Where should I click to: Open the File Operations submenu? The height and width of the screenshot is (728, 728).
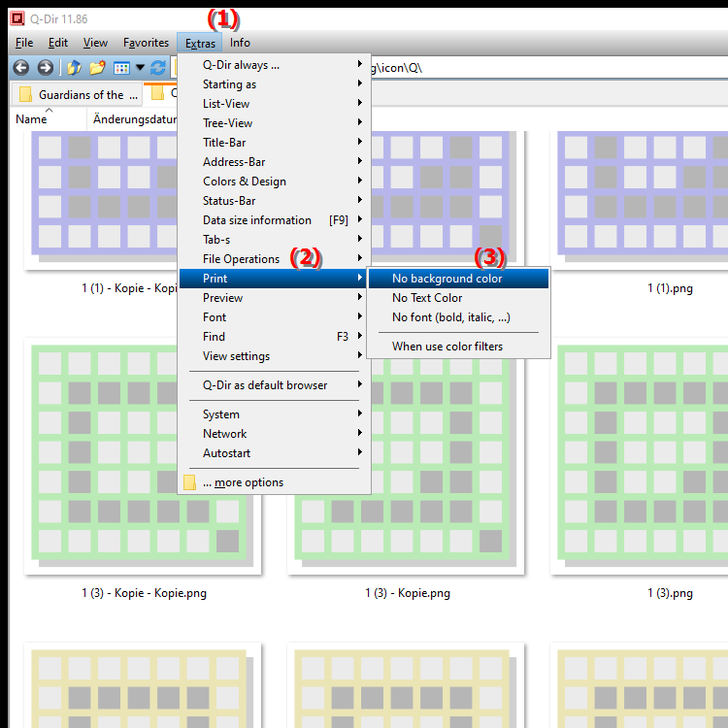(275, 259)
